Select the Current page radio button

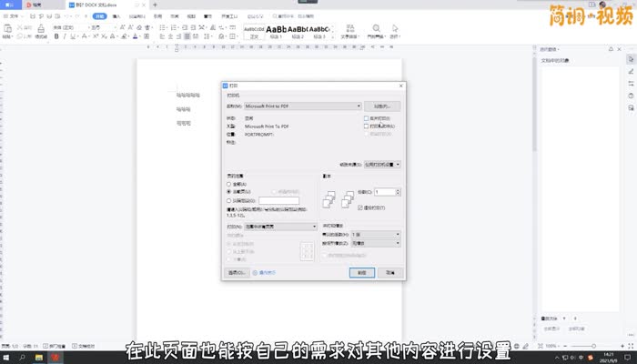tap(228, 191)
